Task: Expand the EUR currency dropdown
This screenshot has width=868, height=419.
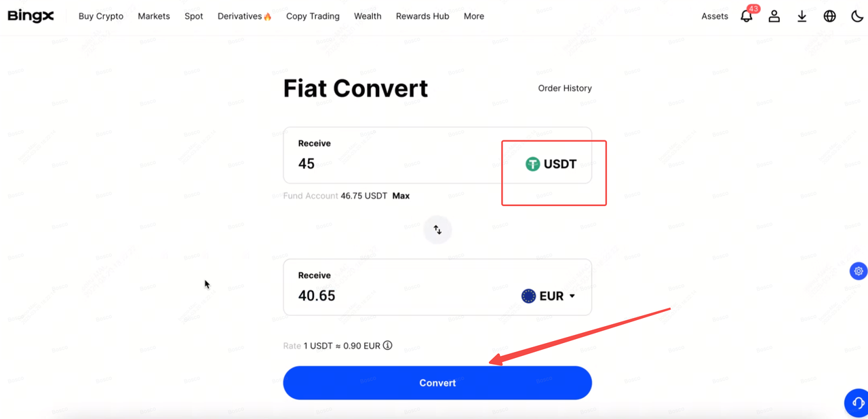Action: (x=549, y=296)
